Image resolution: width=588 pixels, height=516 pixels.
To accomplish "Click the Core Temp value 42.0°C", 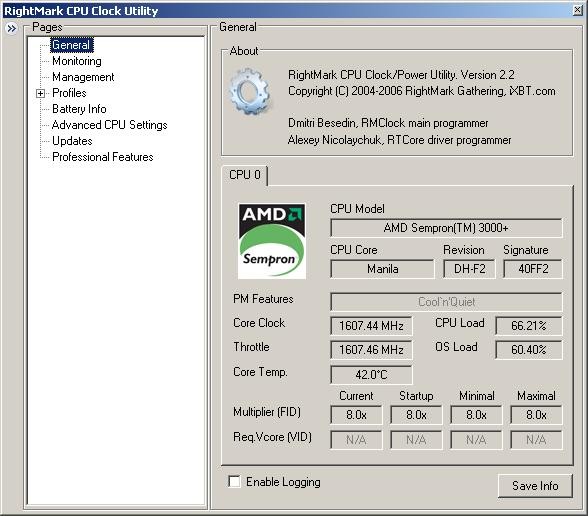I will (371, 375).
